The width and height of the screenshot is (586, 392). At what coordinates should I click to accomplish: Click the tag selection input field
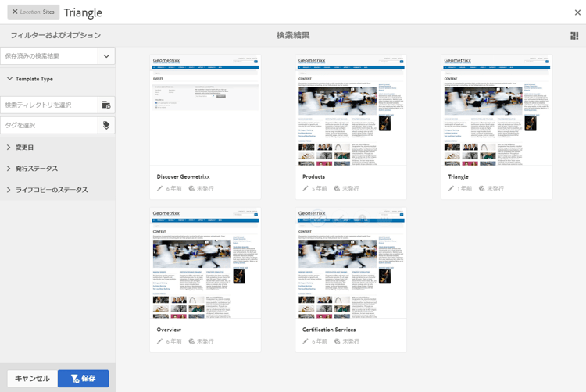[49, 125]
